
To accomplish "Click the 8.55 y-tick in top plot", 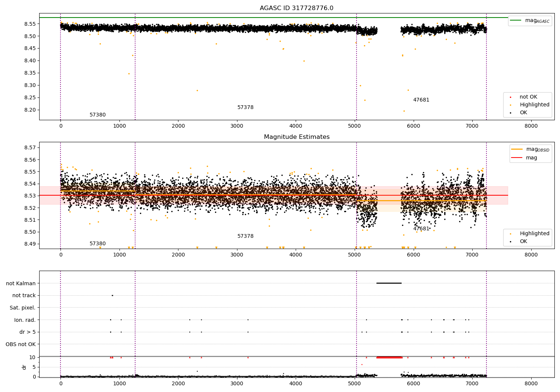I will tap(30, 24).
